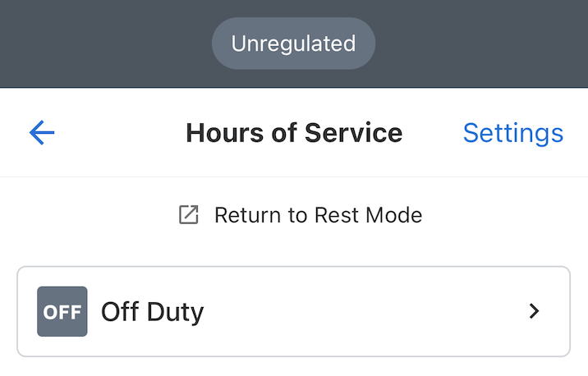
Task: Expand duty status options via chevron
Action: 534,311
